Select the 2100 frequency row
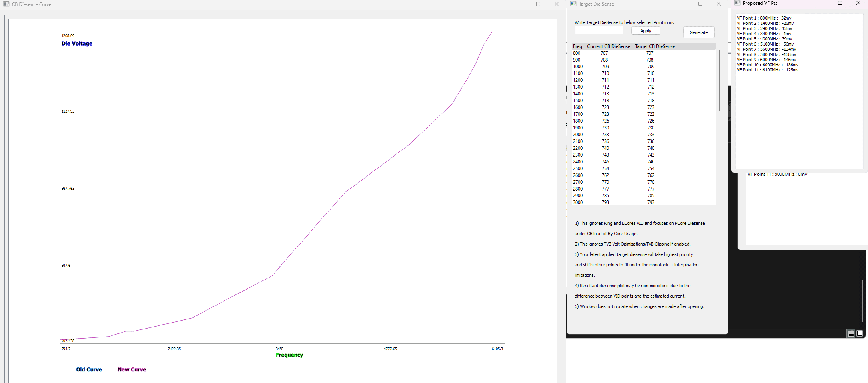Viewport: 868px width, 383px height. tap(644, 141)
